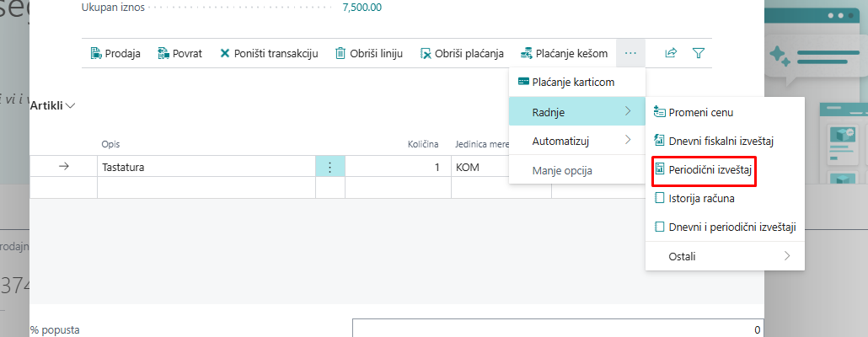This screenshot has height=337, width=868.
Task: Click Poništi transakciju in toolbar
Action: pos(268,53)
